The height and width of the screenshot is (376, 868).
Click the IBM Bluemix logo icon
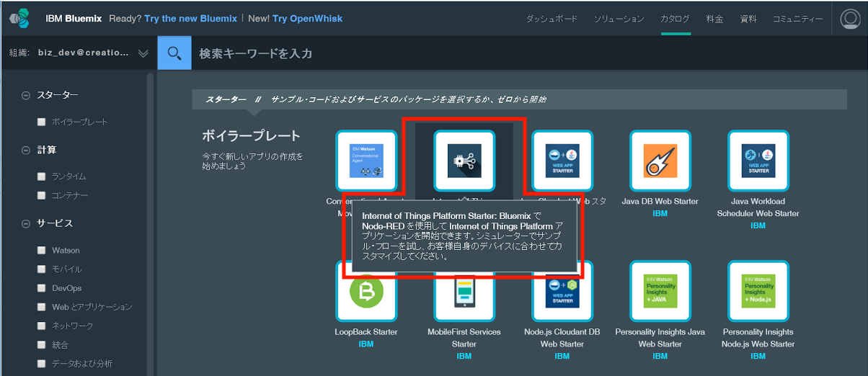19,19
